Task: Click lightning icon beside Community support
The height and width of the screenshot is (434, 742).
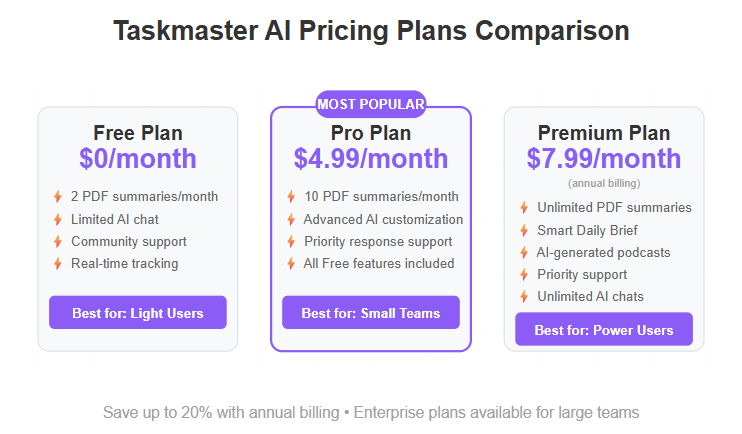Action: click(58, 241)
